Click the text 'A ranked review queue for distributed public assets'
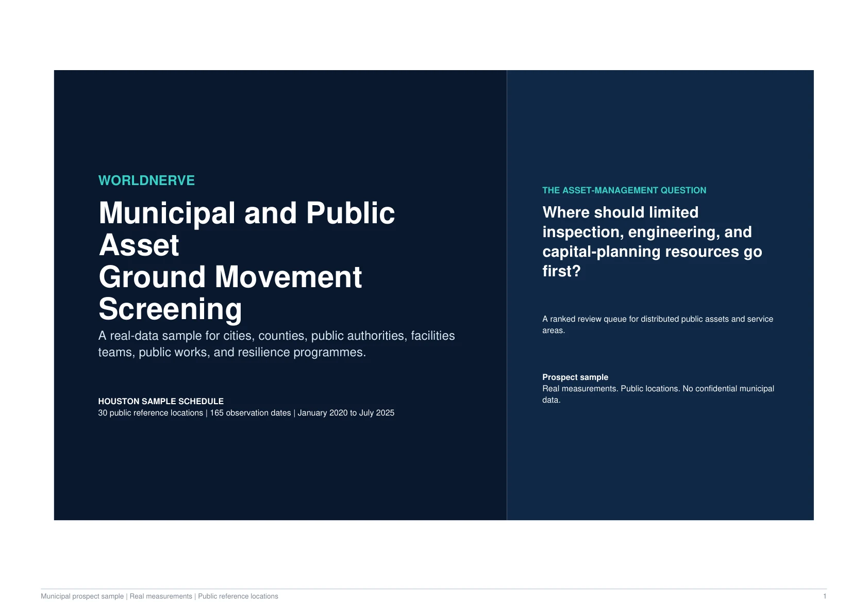 pyautogui.click(x=658, y=325)
